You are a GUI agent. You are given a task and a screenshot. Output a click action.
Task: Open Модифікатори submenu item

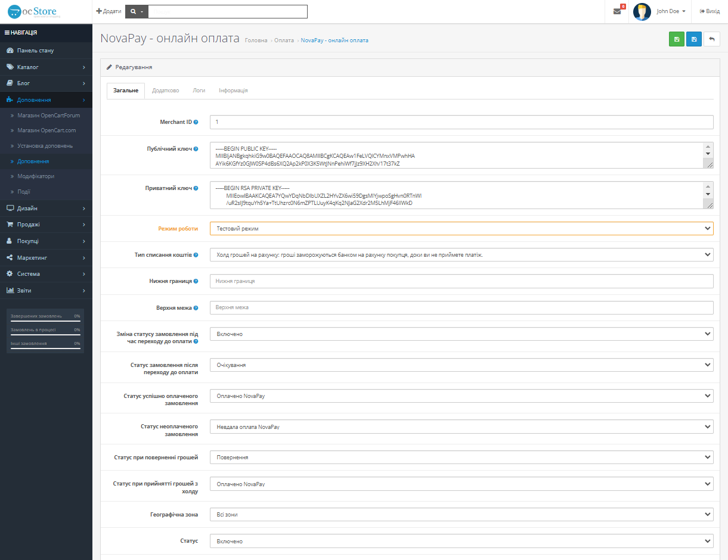(x=36, y=176)
